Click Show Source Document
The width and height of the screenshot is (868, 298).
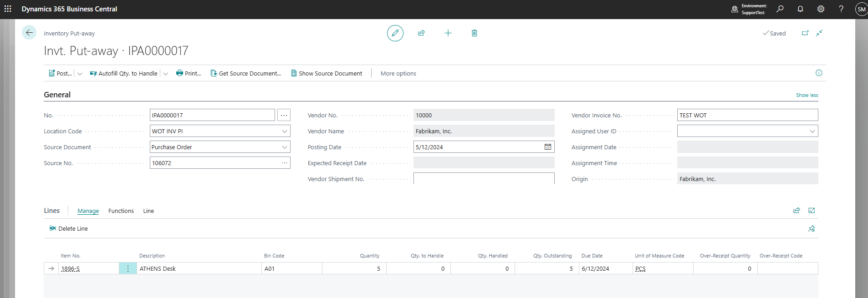pyautogui.click(x=327, y=73)
